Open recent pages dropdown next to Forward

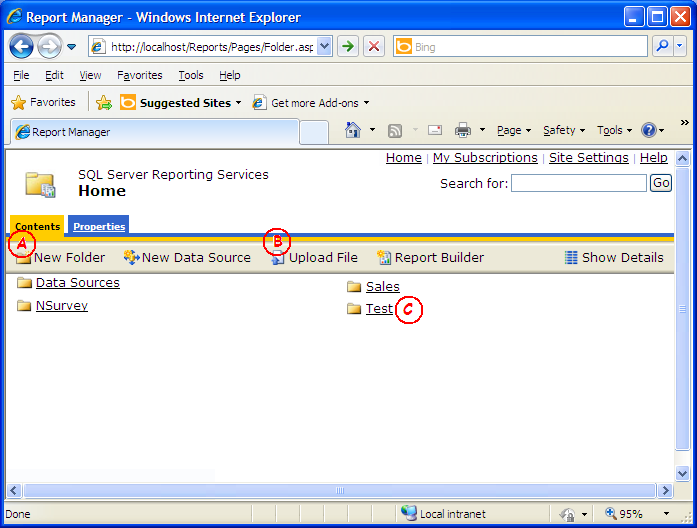click(71, 47)
